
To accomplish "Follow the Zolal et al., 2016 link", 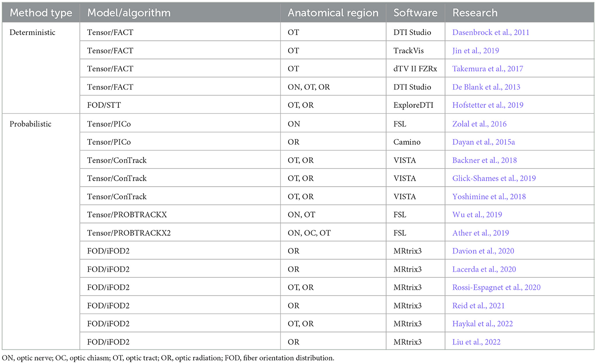I will 479,124.
